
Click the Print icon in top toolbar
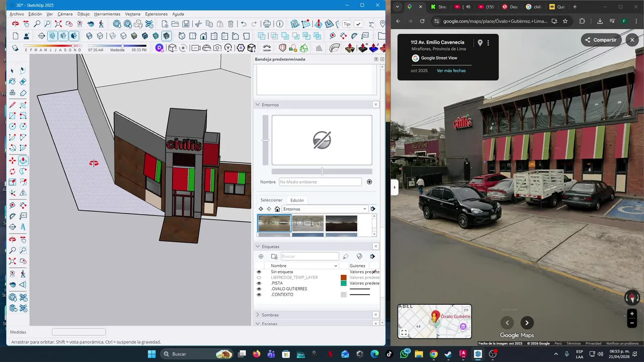point(267,24)
